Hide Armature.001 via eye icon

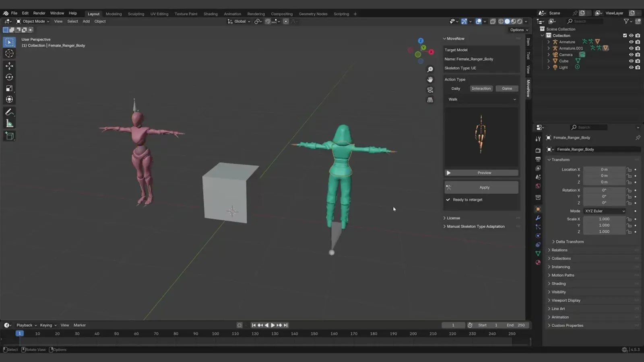631,48
